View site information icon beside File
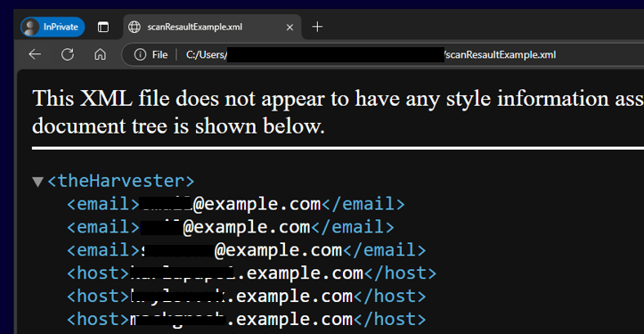The height and width of the screenshot is (334, 644). (x=140, y=54)
